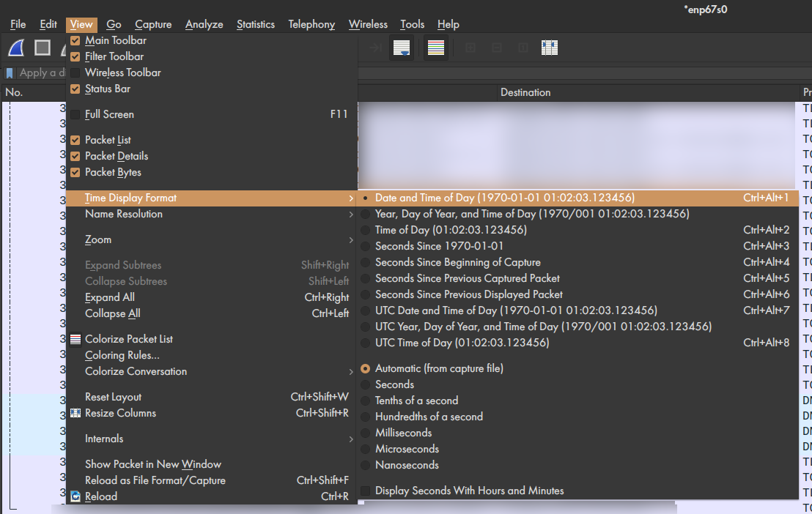Open the Colorize Conversation submenu
Screen dimensions: 812x514
[212, 371]
